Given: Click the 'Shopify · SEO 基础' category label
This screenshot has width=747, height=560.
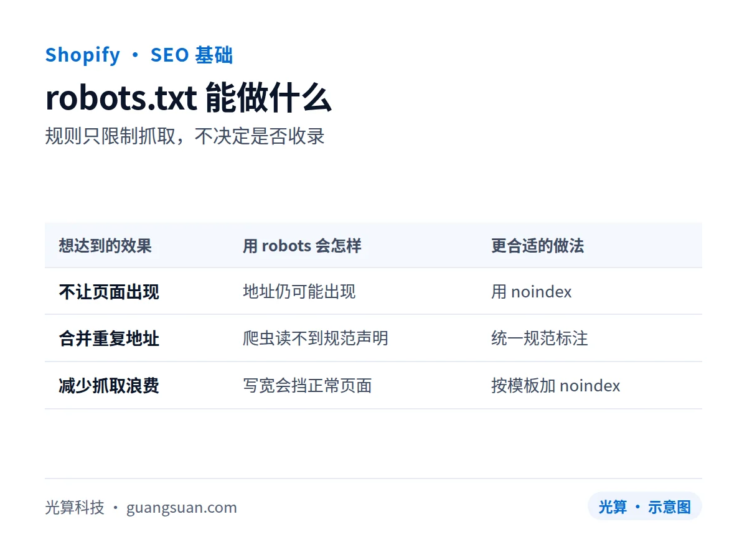Looking at the screenshot, I should point(139,55).
